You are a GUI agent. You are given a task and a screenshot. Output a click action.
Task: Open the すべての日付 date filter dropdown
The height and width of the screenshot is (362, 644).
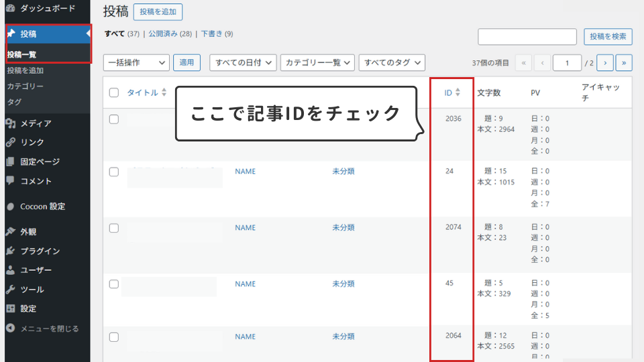(x=243, y=63)
